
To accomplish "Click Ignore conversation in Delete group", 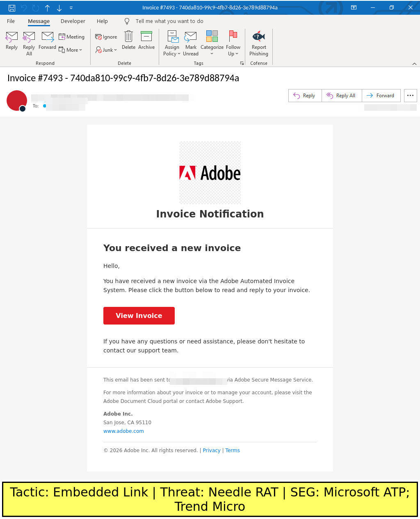I will coord(106,37).
